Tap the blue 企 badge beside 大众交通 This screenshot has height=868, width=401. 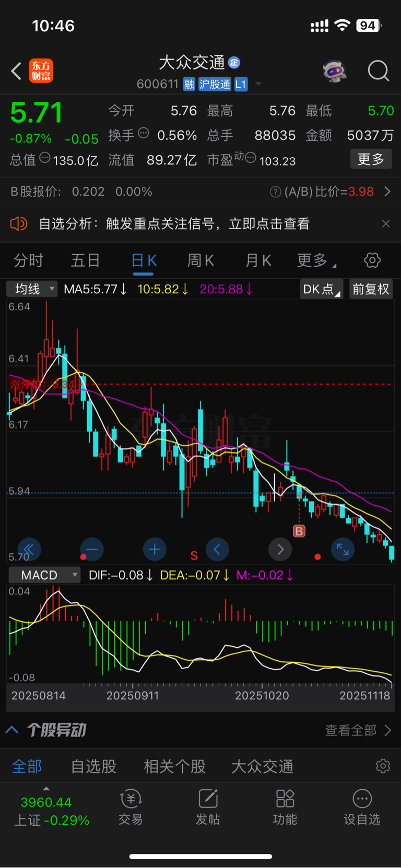tap(234, 63)
